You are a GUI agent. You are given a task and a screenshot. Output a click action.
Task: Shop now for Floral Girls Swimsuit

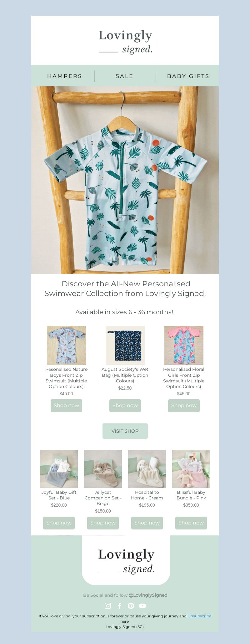coord(184,406)
